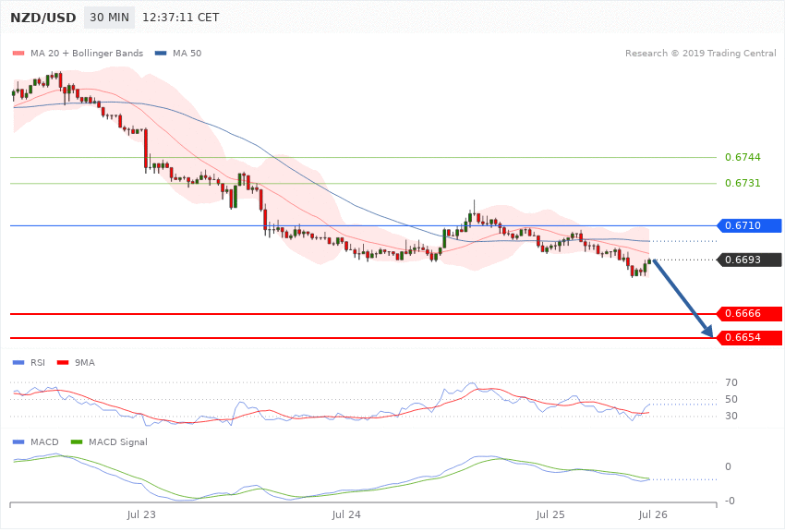Click the 12:37:11 CET timestamp
785x532 pixels.
point(181,18)
